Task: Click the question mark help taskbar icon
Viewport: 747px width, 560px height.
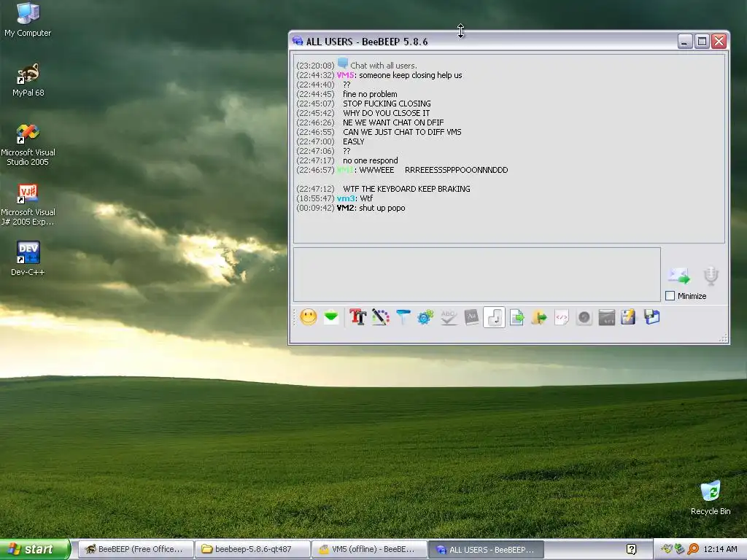Action: (631, 550)
